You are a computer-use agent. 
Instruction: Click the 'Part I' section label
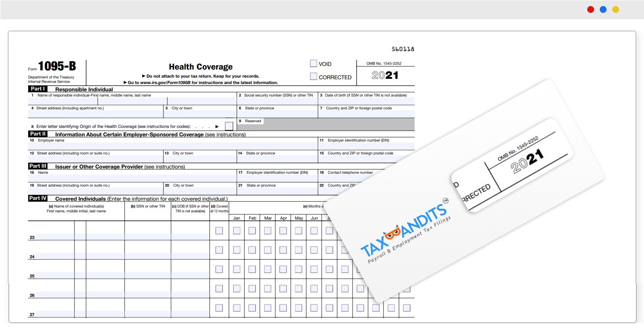38,89
